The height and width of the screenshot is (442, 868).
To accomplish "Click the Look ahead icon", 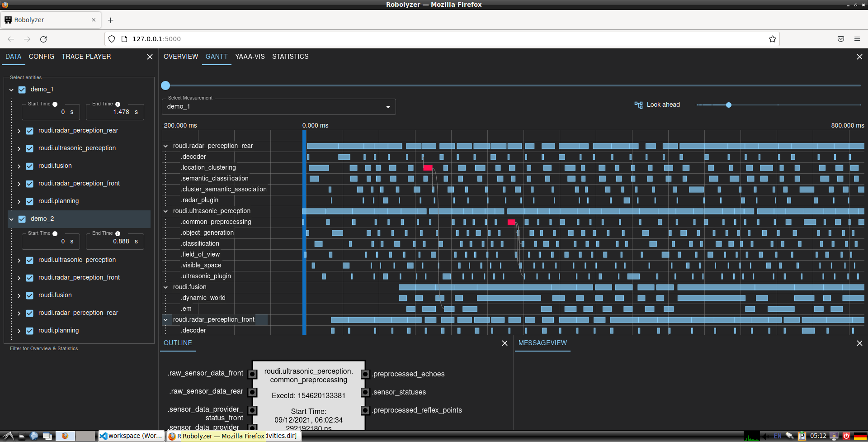I will coord(638,105).
